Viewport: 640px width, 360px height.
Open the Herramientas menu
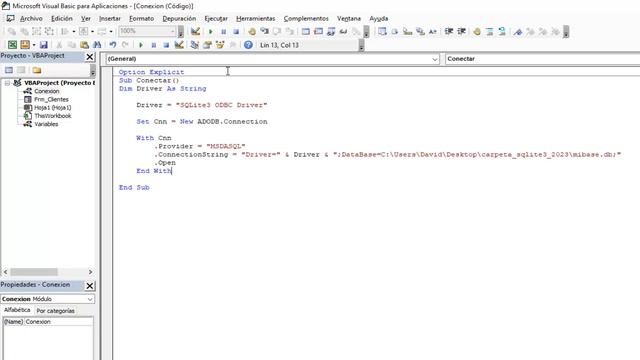click(256, 18)
